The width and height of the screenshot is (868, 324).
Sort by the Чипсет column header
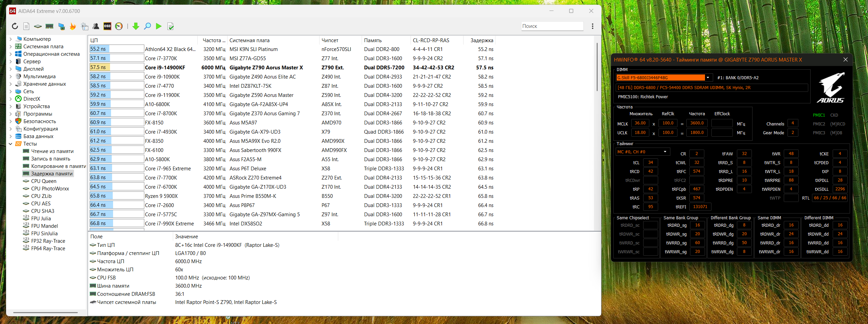(340, 40)
